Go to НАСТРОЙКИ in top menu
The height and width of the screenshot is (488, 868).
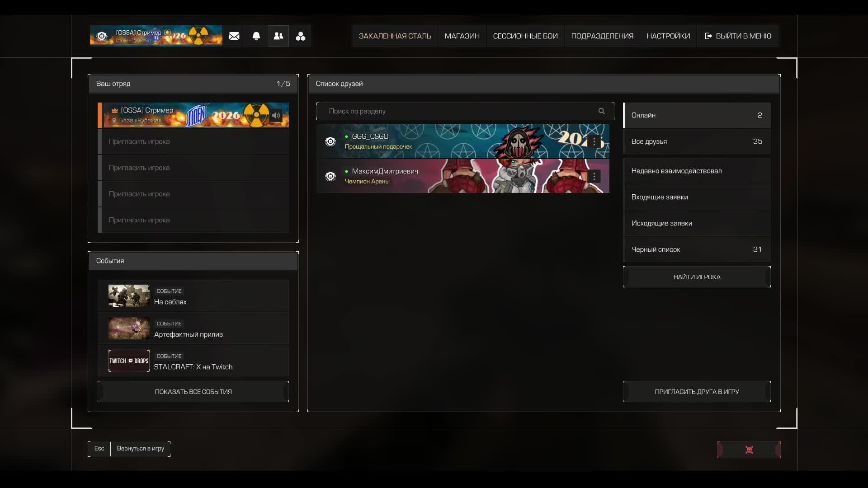668,36
